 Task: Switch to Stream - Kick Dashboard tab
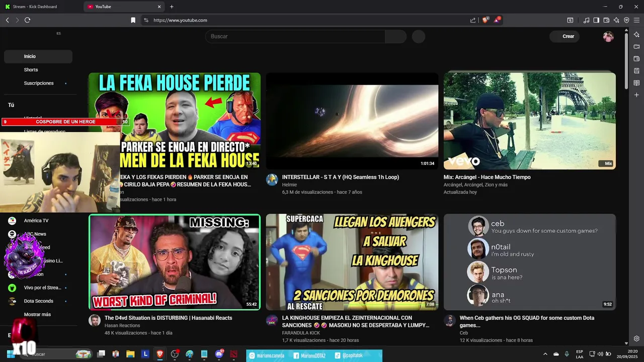40,7
